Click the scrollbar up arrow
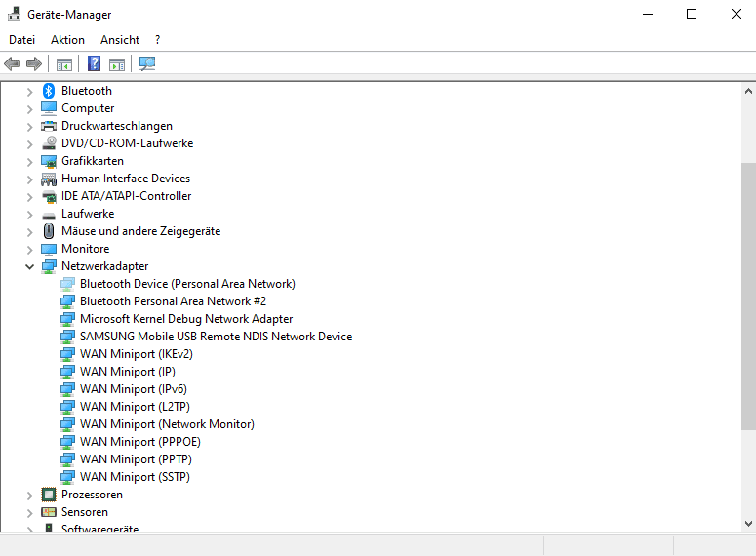This screenshot has width=756, height=556. tap(748, 91)
